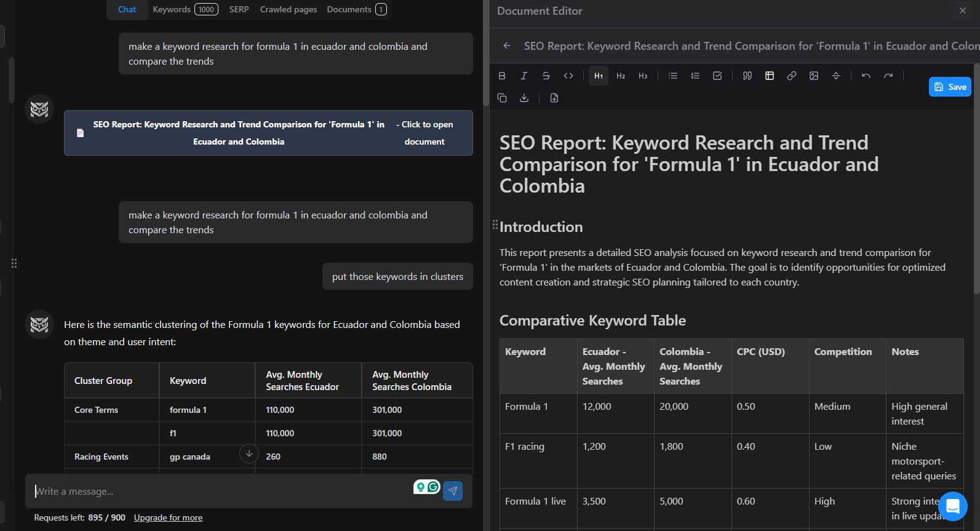Insert a table

tap(770, 76)
